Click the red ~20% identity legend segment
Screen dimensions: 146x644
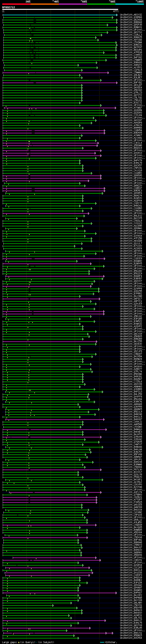click(16, 4)
